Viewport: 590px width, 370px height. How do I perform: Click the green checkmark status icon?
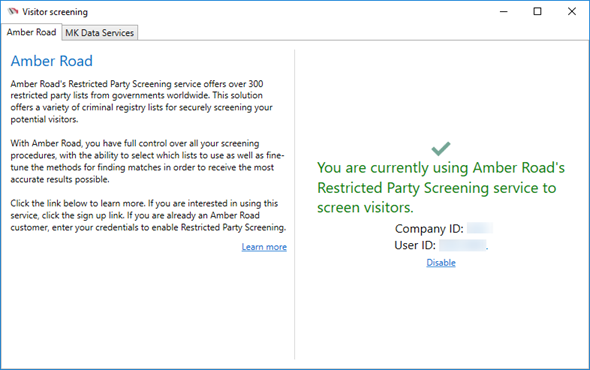point(441,148)
